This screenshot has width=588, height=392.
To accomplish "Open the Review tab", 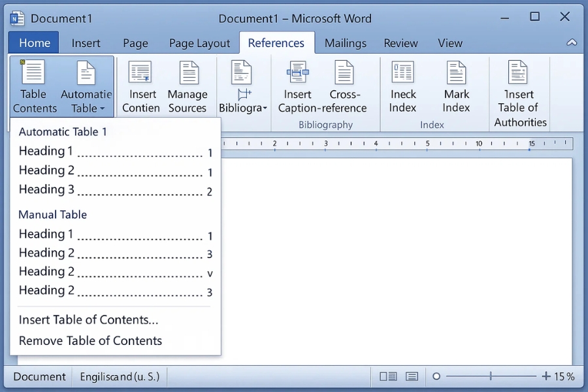I will 400,42.
